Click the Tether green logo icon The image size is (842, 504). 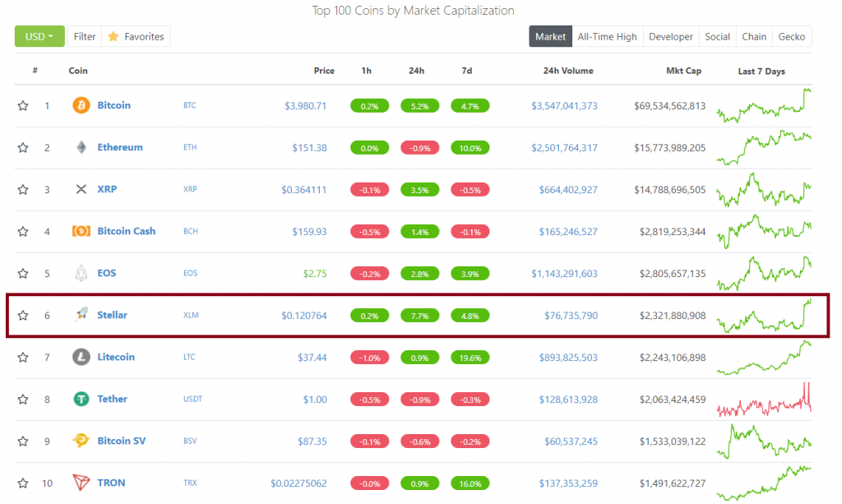click(x=81, y=399)
